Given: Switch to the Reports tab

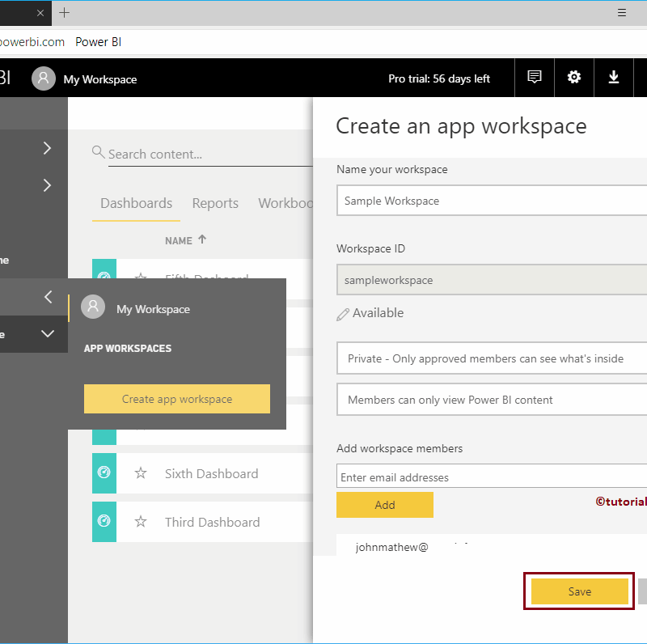Looking at the screenshot, I should tap(214, 203).
